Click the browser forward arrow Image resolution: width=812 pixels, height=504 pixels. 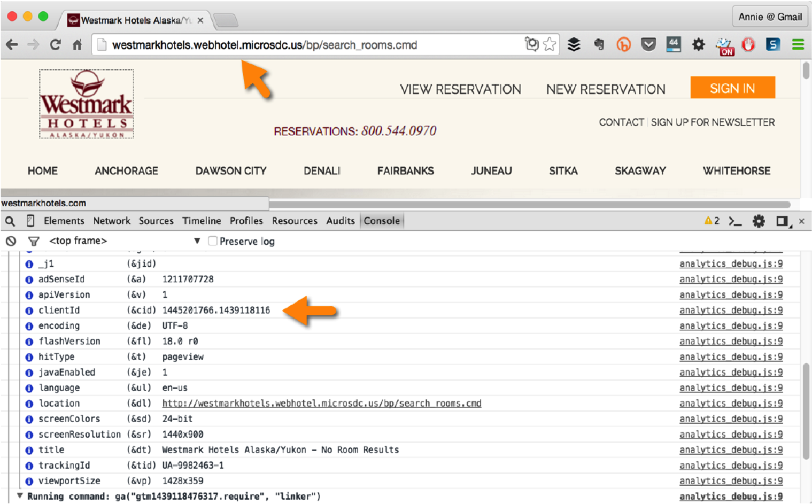[33, 45]
